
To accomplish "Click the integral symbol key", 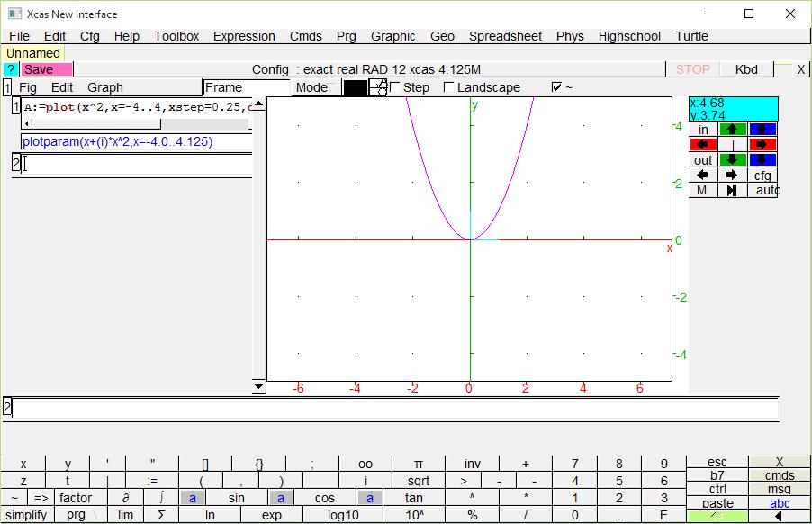I will click(x=161, y=498).
